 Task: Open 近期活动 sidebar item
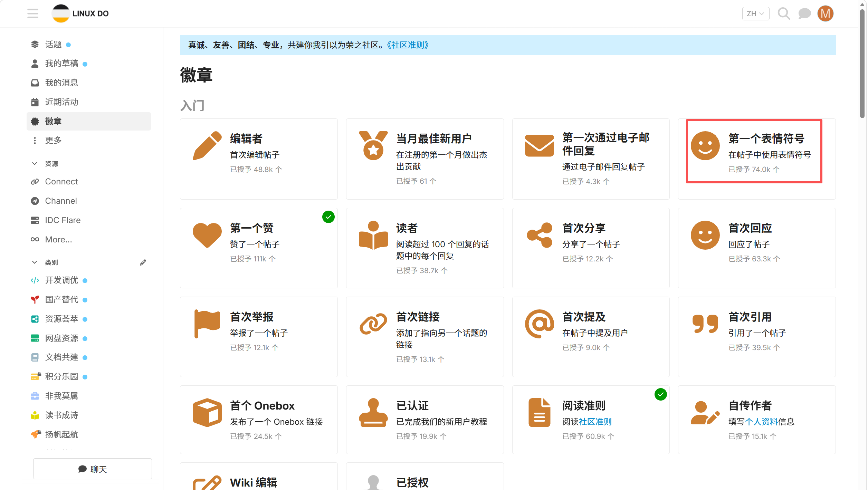point(88,102)
